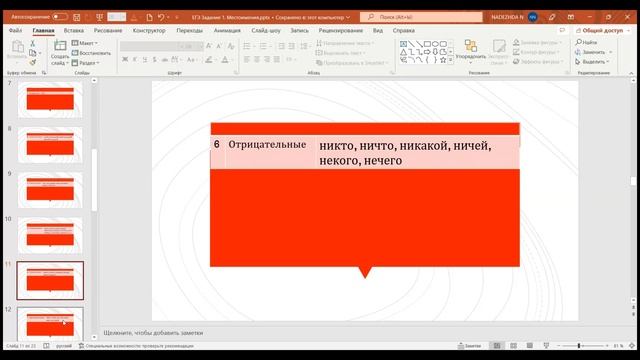Toggle bold Ж formatting
Image resolution: width=640 pixels, height=360 pixels.
(x=125, y=60)
